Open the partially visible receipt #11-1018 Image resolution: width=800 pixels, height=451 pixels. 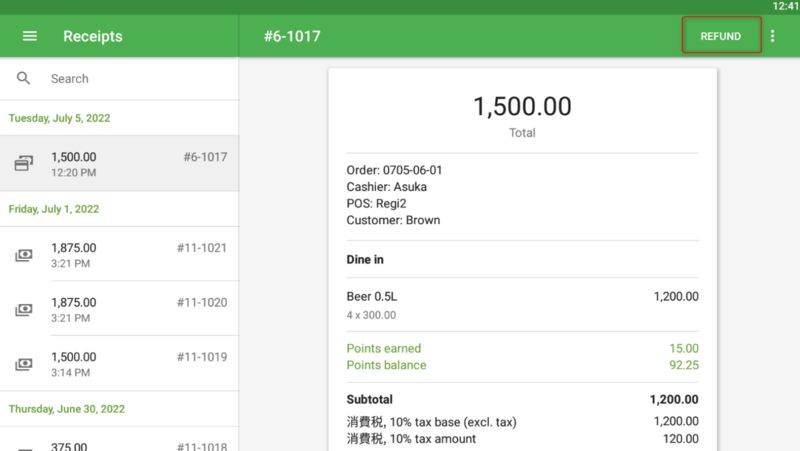(120, 445)
